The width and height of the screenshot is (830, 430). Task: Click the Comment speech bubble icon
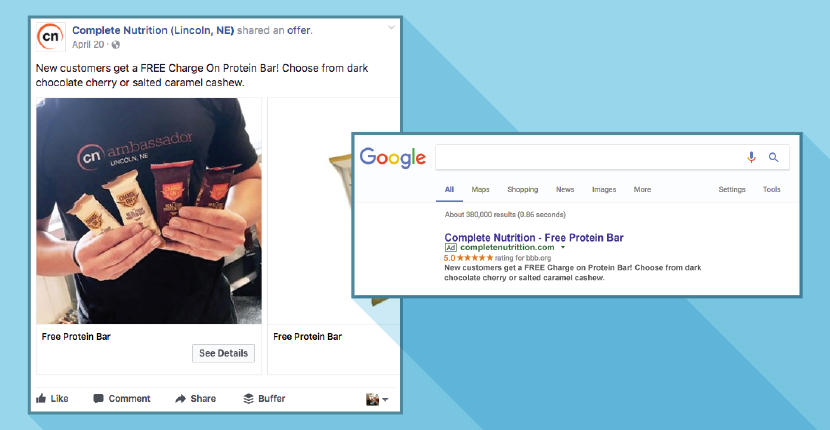[x=98, y=399]
